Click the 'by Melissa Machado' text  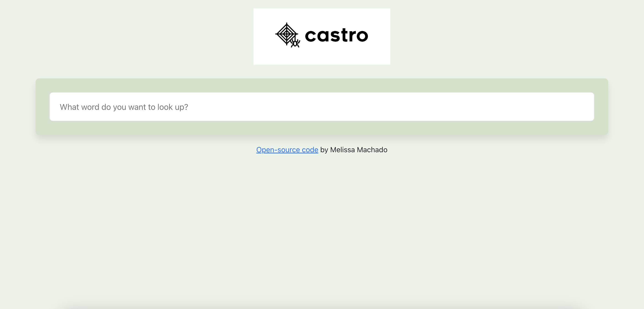(354, 150)
